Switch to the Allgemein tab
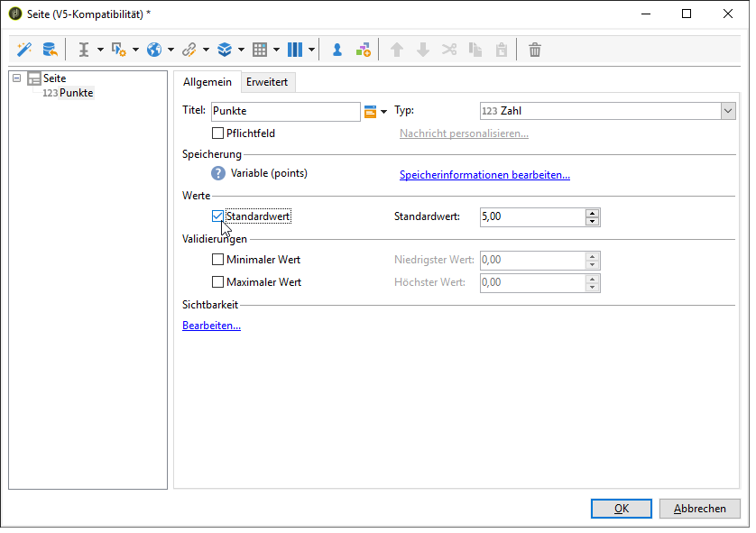Viewport: 756px width, 533px height. (x=207, y=82)
